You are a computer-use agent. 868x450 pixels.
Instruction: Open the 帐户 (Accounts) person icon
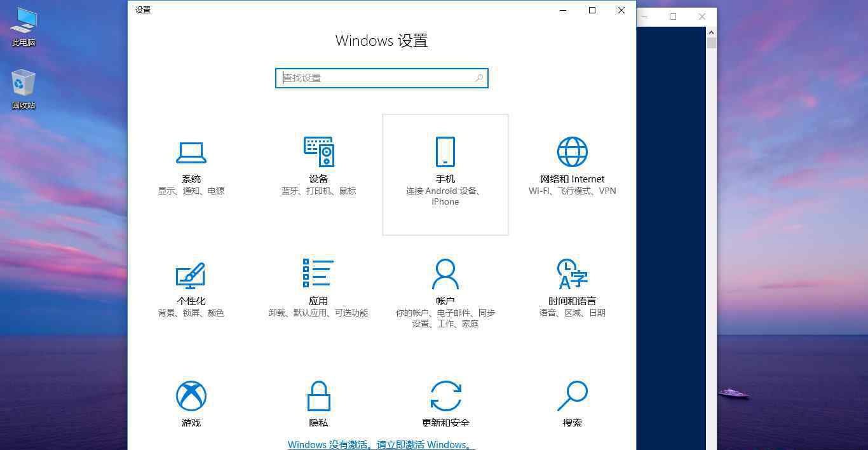click(445, 274)
